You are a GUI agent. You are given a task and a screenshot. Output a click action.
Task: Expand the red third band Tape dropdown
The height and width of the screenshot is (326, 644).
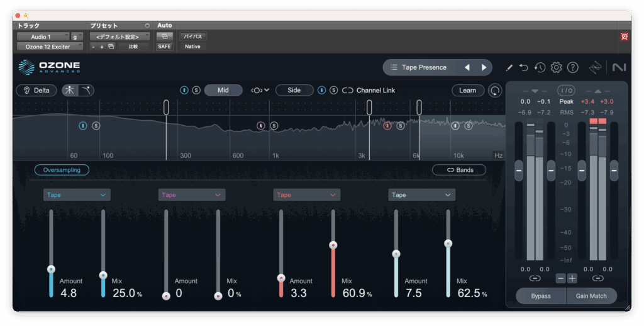coord(306,195)
